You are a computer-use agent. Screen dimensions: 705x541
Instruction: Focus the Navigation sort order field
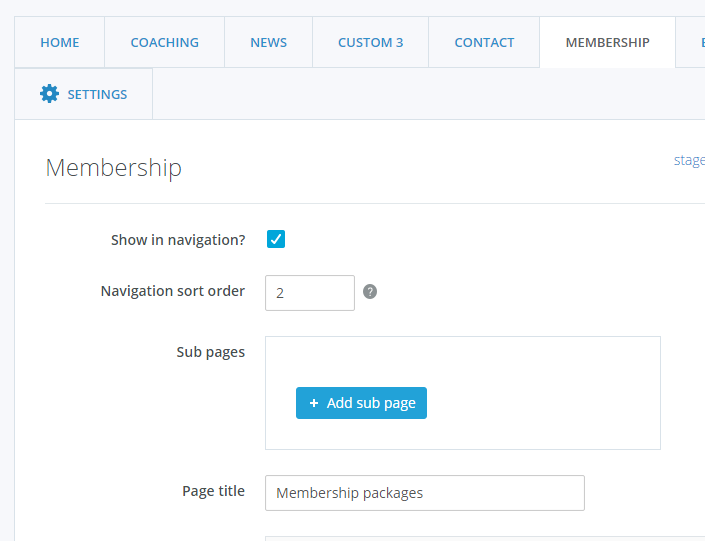coord(309,293)
